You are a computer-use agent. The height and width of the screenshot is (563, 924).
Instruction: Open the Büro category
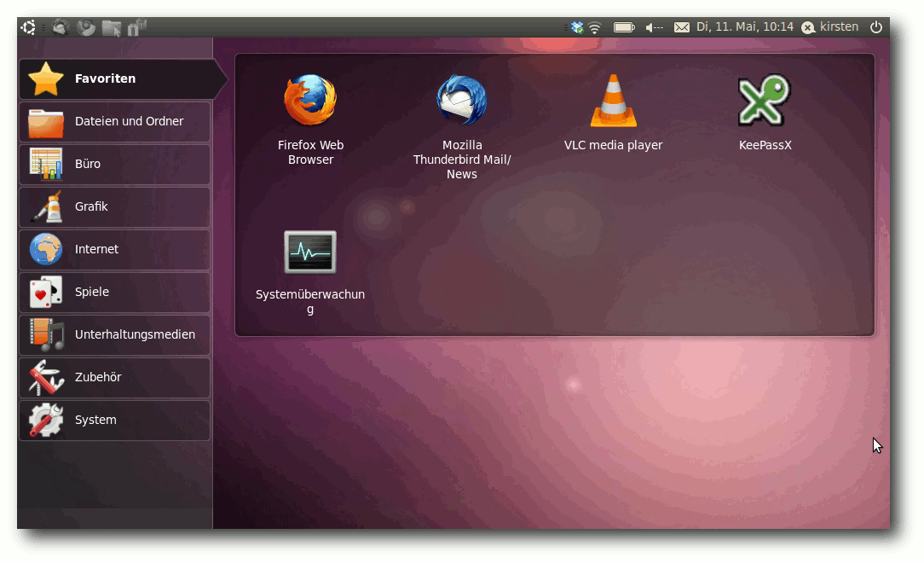115,164
